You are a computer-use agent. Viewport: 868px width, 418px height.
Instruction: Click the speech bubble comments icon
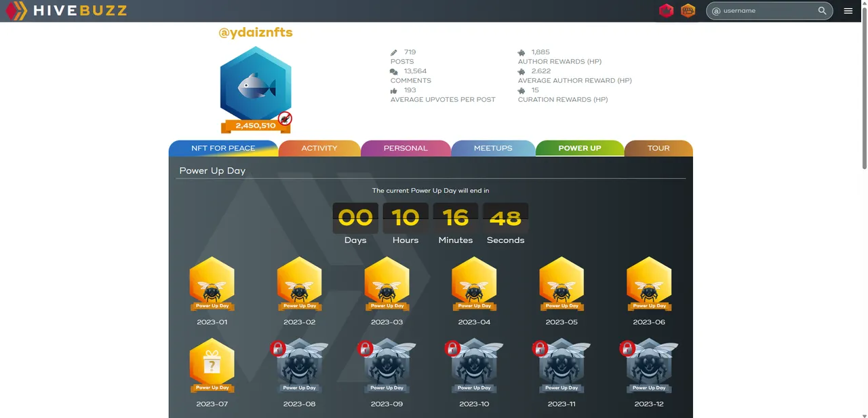[x=394, y=71]
